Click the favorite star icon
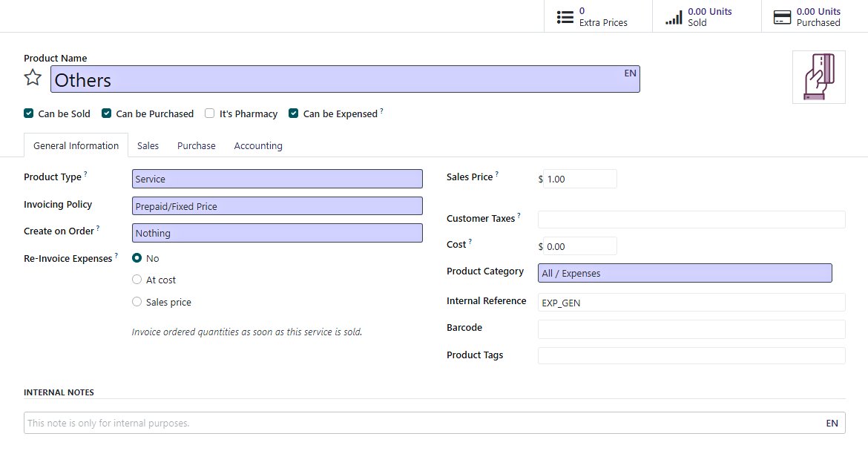This screenshot has width=868, height=471. [33, 78]
